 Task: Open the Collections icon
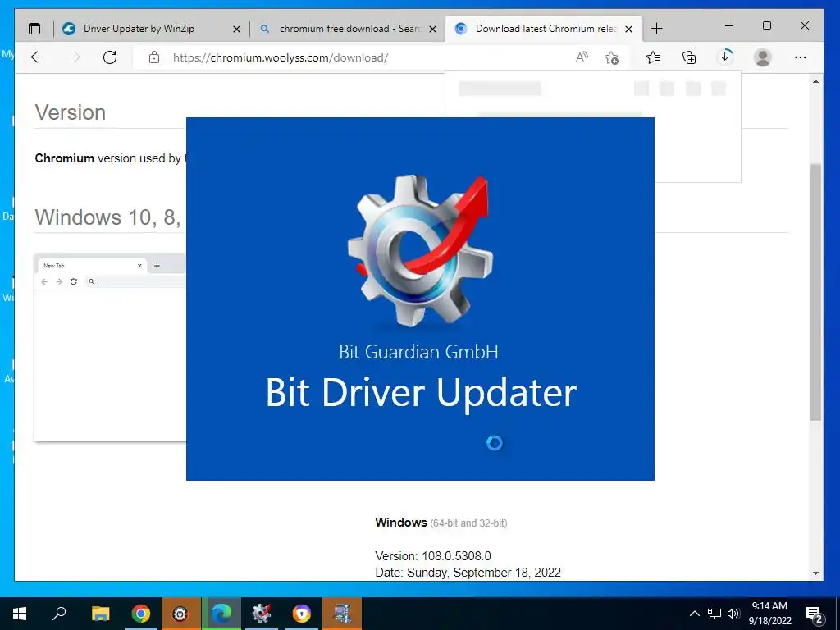(689, 57)
